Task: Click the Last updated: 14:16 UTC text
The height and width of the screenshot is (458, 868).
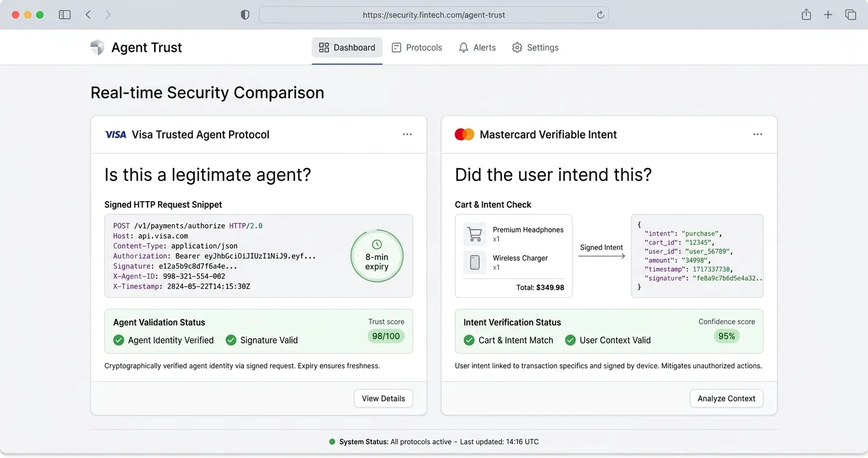Action: pos(499,442)
